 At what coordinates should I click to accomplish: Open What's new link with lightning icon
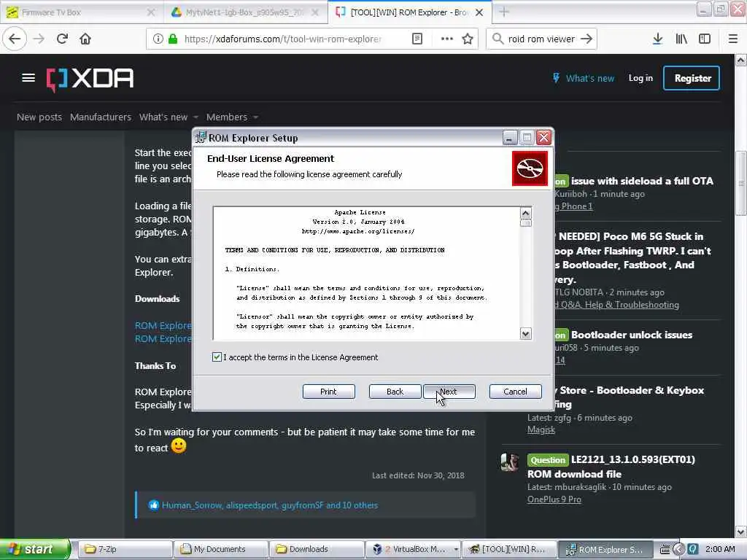pyautogui.click(x=584, y=78)
